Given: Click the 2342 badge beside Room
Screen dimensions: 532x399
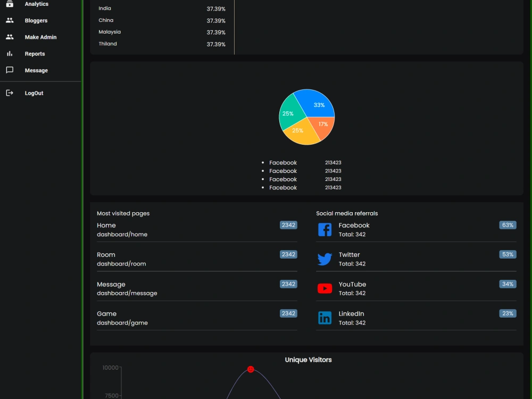Looking at the screenshot, I should [x=288, y=254].
